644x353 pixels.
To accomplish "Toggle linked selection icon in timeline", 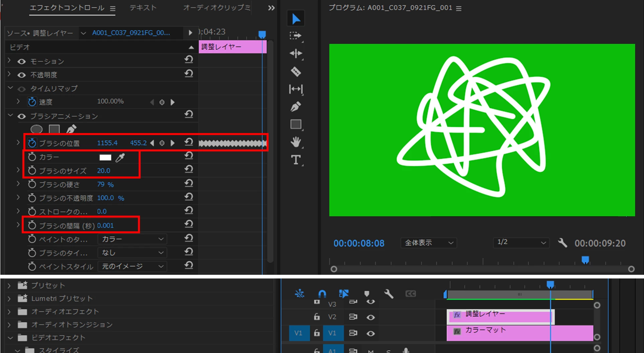I will point(344,294).
